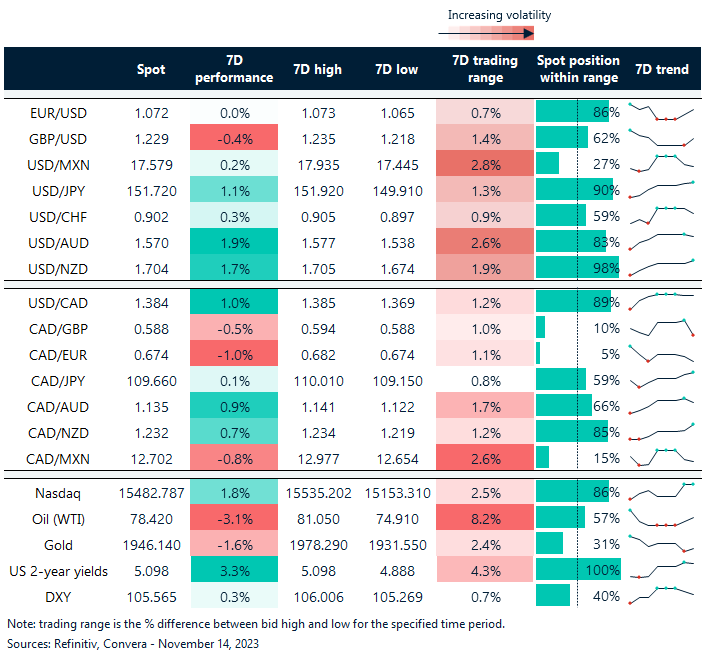Select the USD/CHF 7D trend sparkline
This screenshot has width=710, height=657.
coord(660,214)
